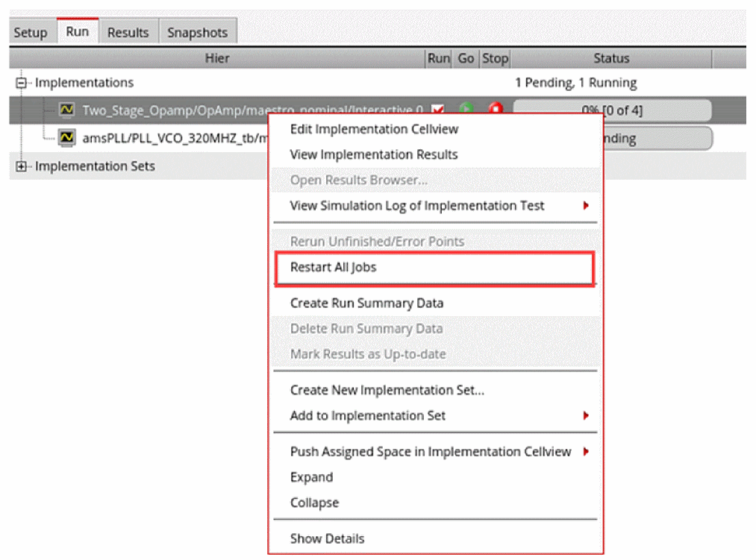Choose Create New Implementation Set...
The image size is (756, 560).
tap(435, 390)
